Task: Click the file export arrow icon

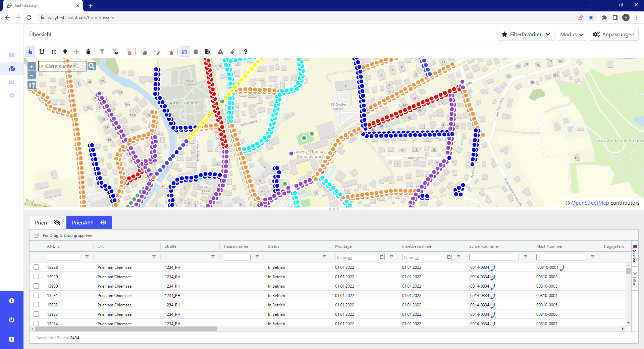Action: (x=208, y=52)
